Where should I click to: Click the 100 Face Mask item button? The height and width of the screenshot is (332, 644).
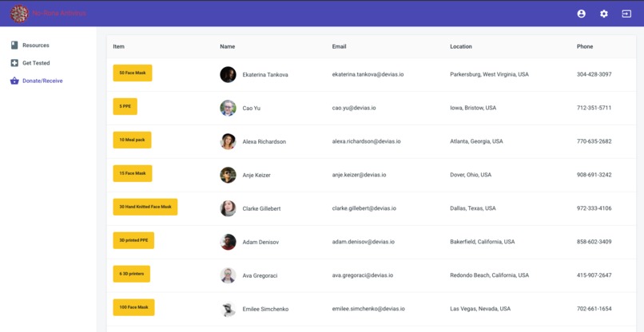[x=134, y=307]
